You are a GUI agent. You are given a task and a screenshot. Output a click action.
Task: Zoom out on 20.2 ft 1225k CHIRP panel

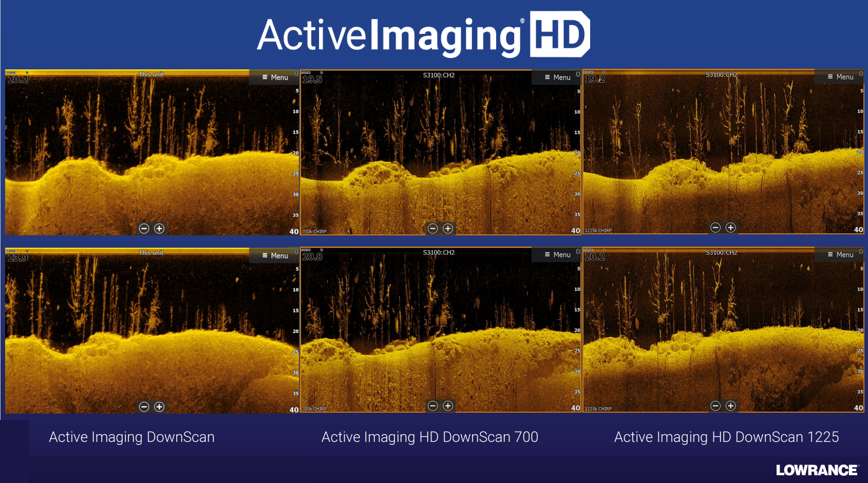click(715, 406)
